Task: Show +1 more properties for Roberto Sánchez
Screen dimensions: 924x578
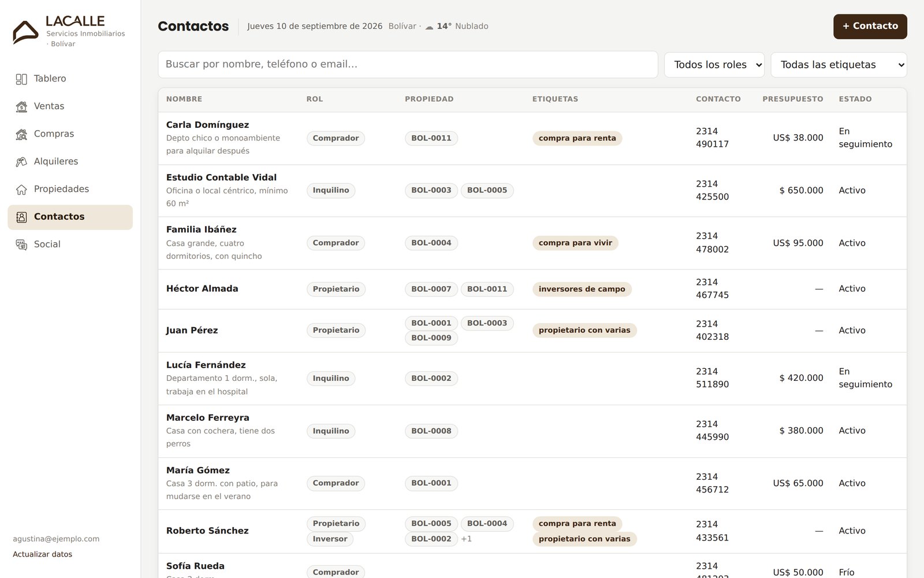Action: [x=467, y=539]
